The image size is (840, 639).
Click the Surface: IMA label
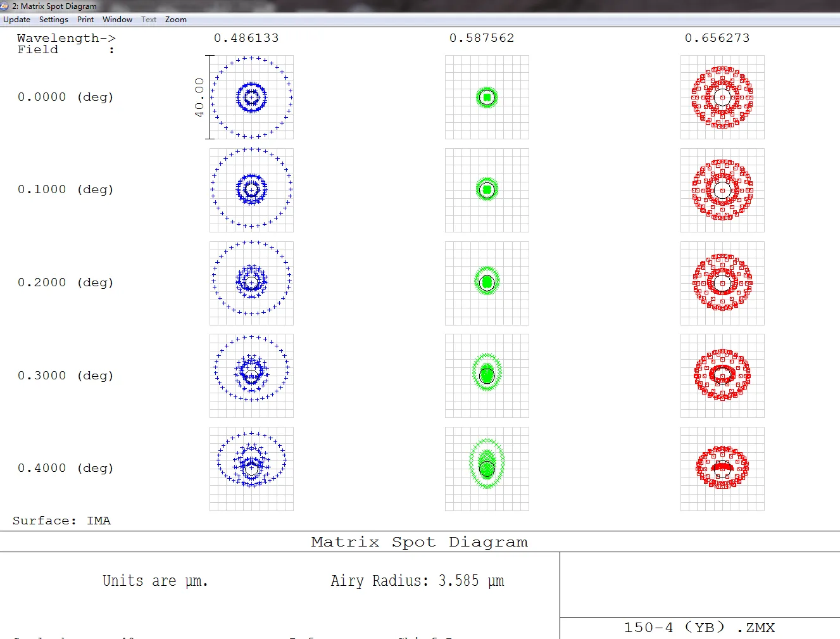[x=61, y=521]
